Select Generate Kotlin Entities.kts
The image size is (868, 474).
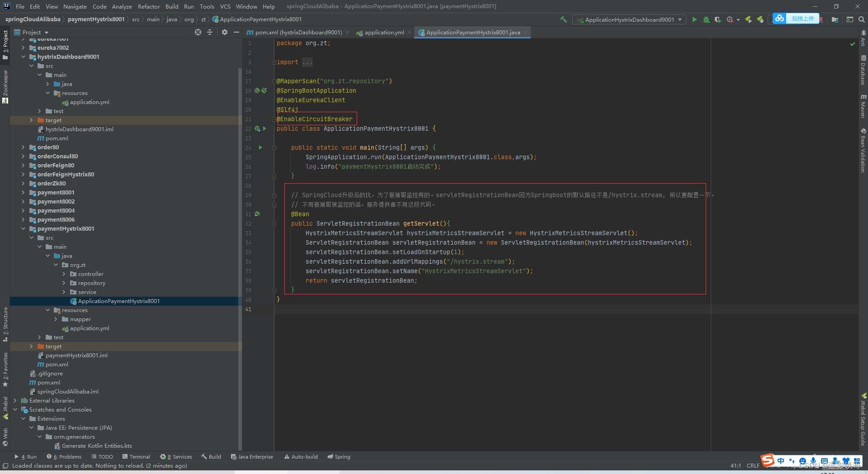pyautogui.click(x=97, y=446)
